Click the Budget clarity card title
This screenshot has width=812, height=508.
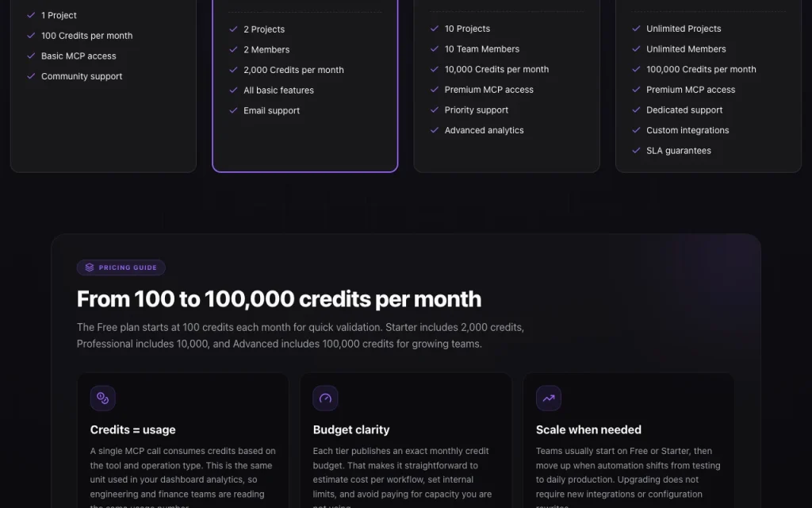pos(351,429)
